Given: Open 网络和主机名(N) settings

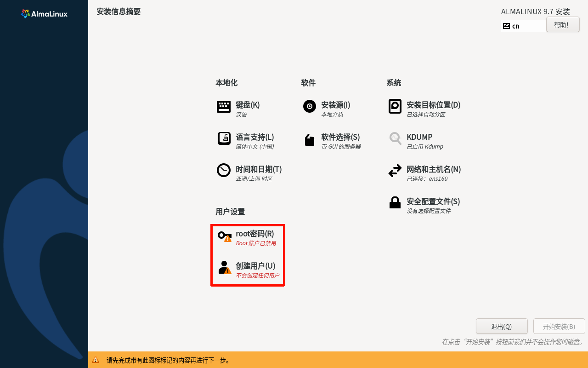Looking at the screenshot, I should click(434, 169).
